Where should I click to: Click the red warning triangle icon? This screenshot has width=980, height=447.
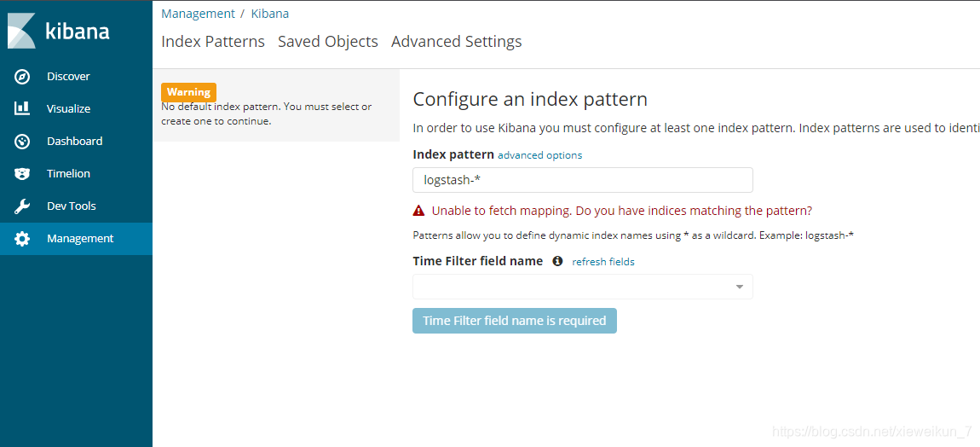[x=418, y=211]
